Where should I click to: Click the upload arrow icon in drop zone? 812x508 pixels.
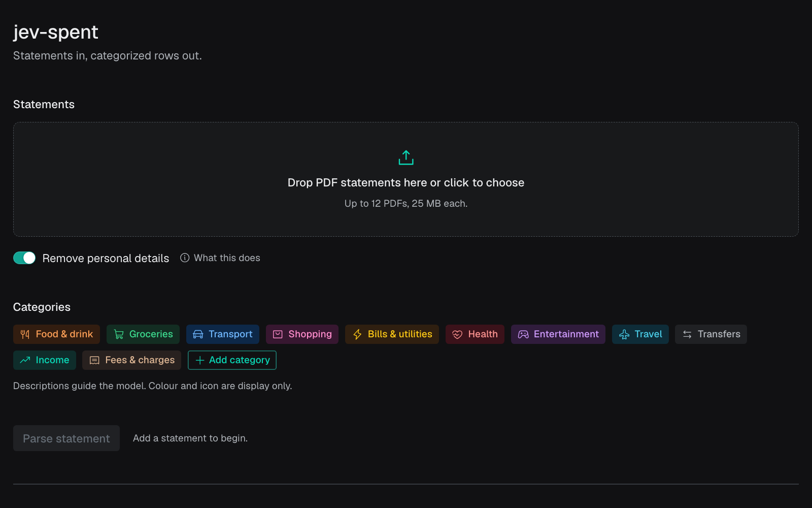click(x=406, y=157)
